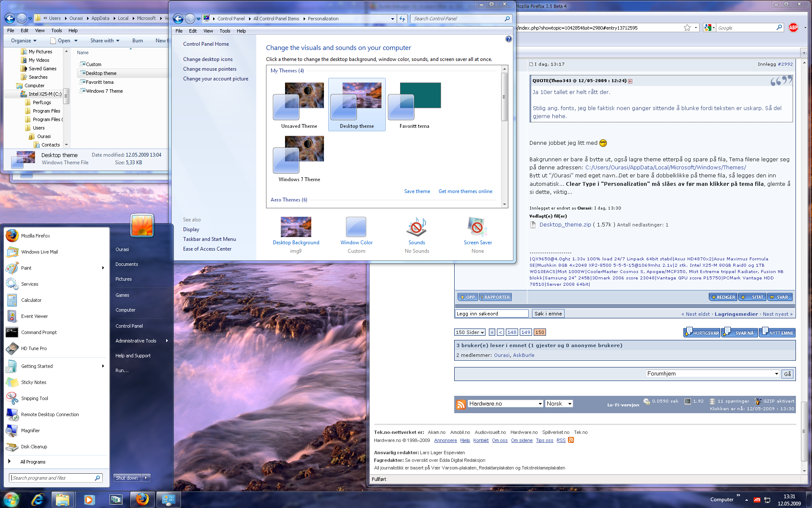The width and height of the screenshot is (812, 508).
Task: Open Event Viewer from the Start menu
Action: click(x=34, y=316)
